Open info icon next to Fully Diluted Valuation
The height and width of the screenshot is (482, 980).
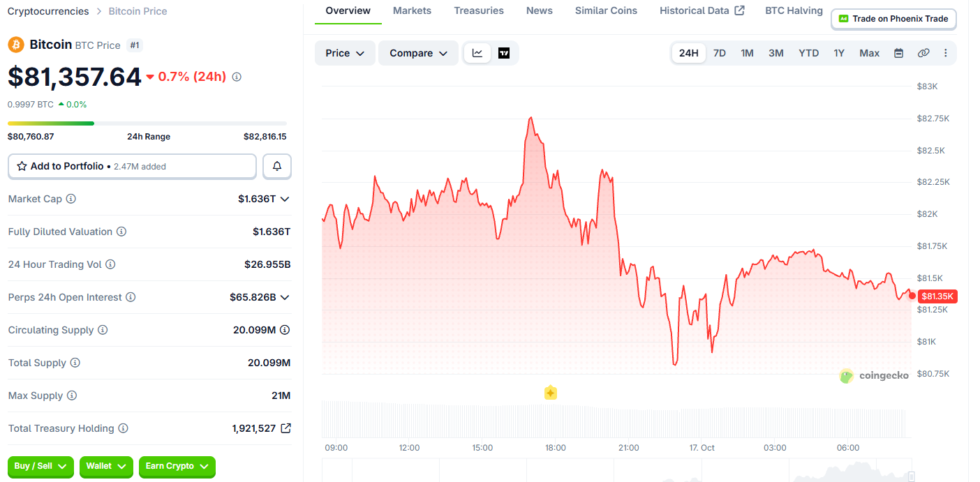coord(121,232)
